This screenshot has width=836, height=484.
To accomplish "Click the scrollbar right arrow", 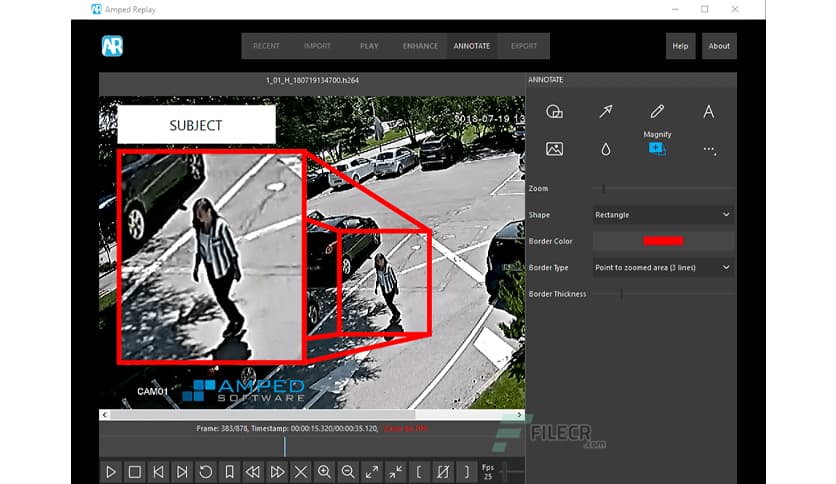I will [519, 415].
